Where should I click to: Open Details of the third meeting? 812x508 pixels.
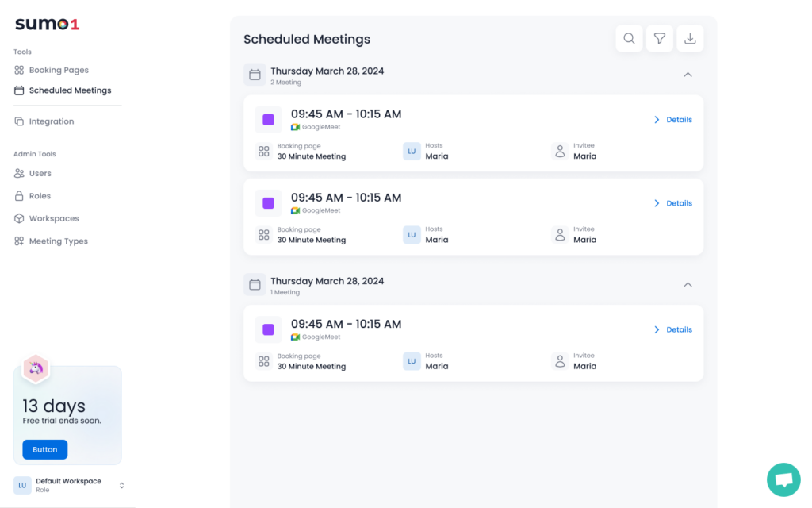click(x=672, y=329)
